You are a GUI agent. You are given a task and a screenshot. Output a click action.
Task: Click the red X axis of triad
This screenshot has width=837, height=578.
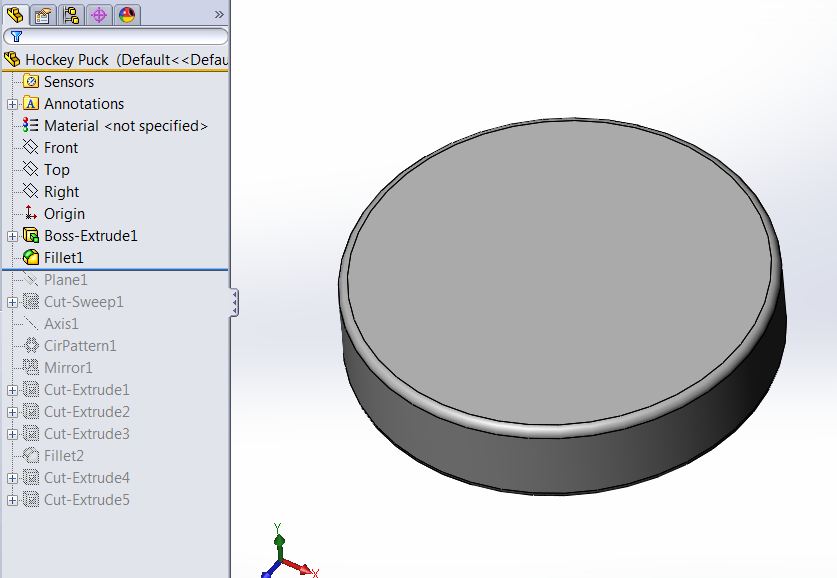coord(300,568)
